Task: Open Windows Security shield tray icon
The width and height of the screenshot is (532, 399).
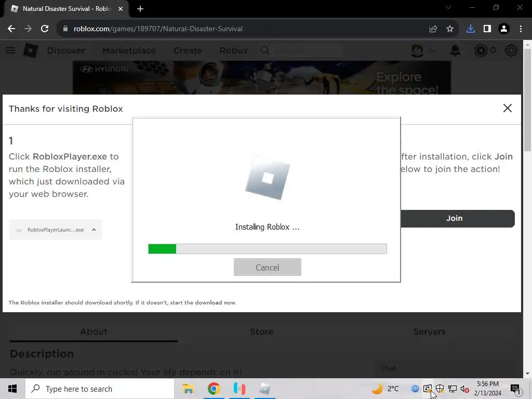Action: (440, 389)
